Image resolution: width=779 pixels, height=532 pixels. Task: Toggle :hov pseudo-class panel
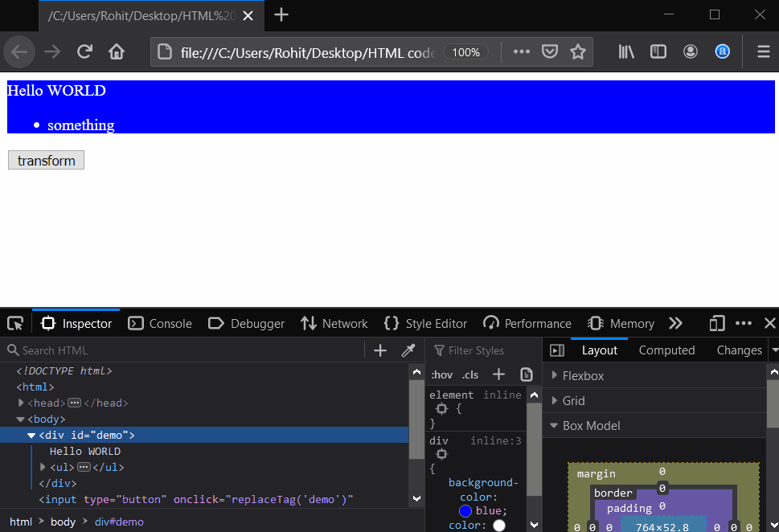[441, 374]
